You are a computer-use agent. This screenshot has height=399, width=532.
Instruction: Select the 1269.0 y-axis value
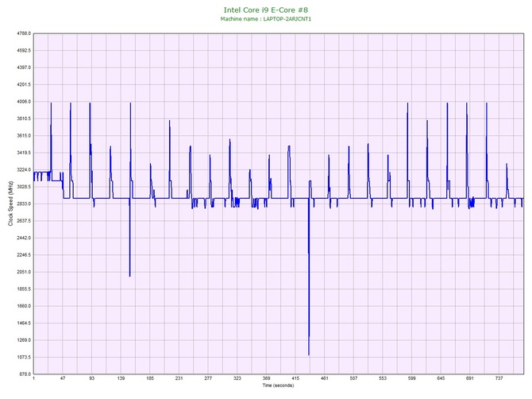tap(24, 340)
